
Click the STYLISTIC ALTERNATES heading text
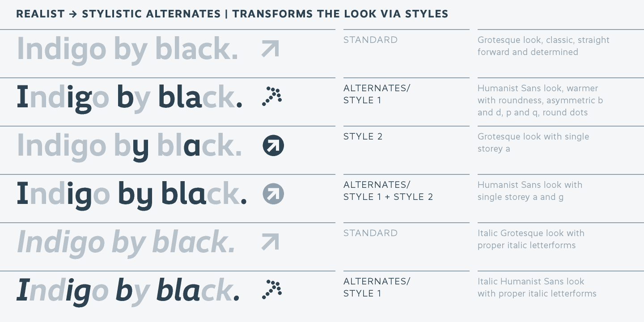(151, 14)
